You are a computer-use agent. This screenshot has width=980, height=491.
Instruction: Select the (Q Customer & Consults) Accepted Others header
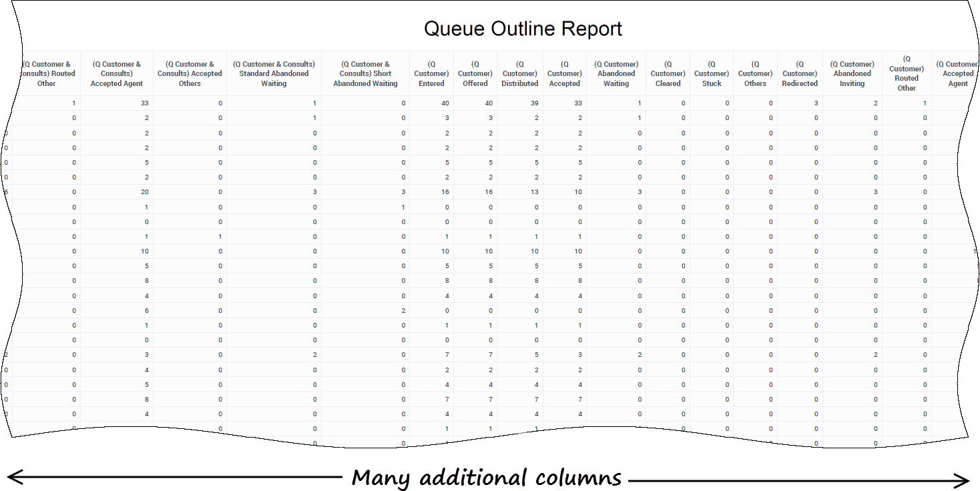[x=190, y=74]
